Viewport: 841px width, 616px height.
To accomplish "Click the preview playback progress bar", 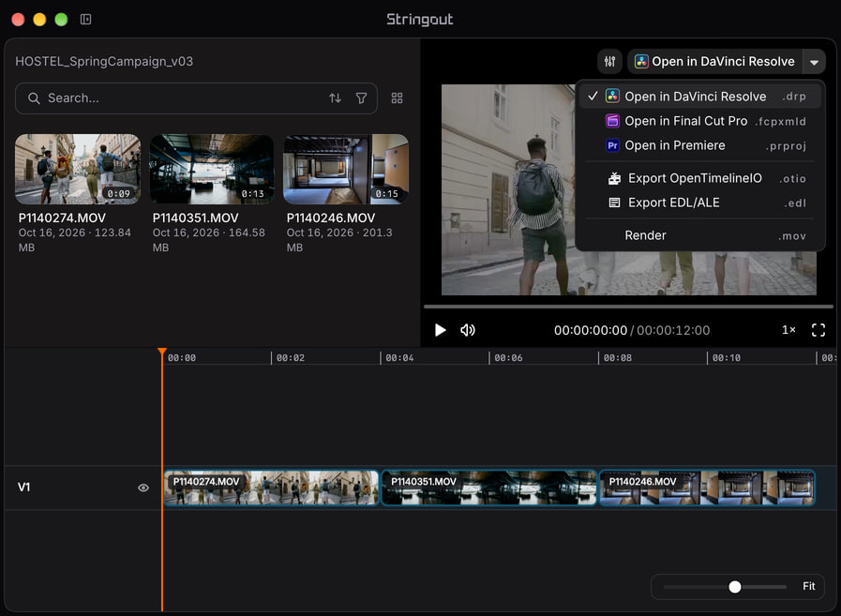I will [628, 307].
